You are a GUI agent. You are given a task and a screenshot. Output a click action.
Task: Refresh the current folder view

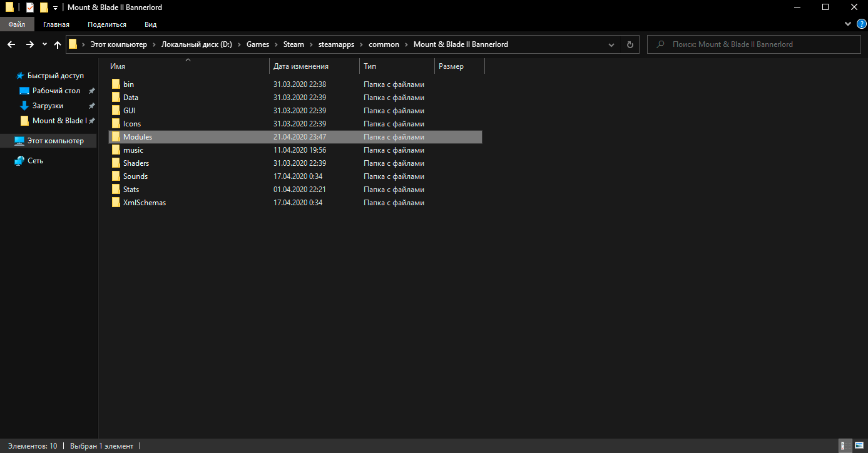630,44
